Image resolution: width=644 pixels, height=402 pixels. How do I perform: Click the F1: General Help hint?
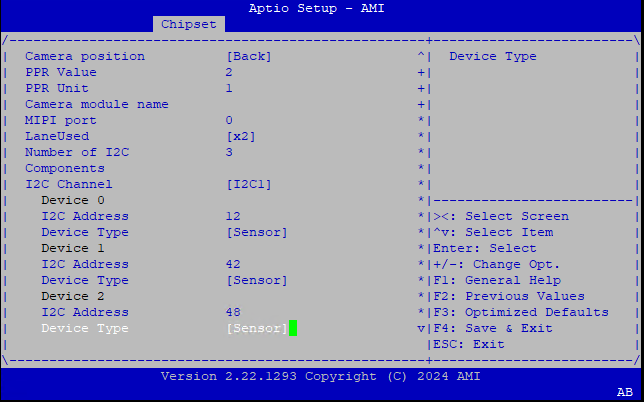[x=497, y=280]
